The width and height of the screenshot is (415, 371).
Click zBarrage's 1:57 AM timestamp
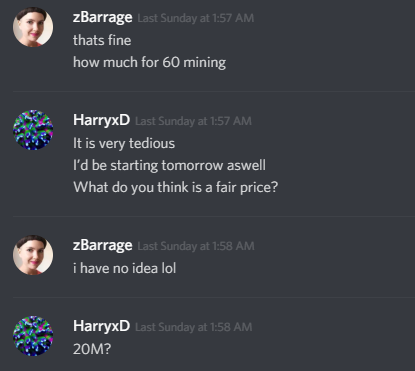196,18
